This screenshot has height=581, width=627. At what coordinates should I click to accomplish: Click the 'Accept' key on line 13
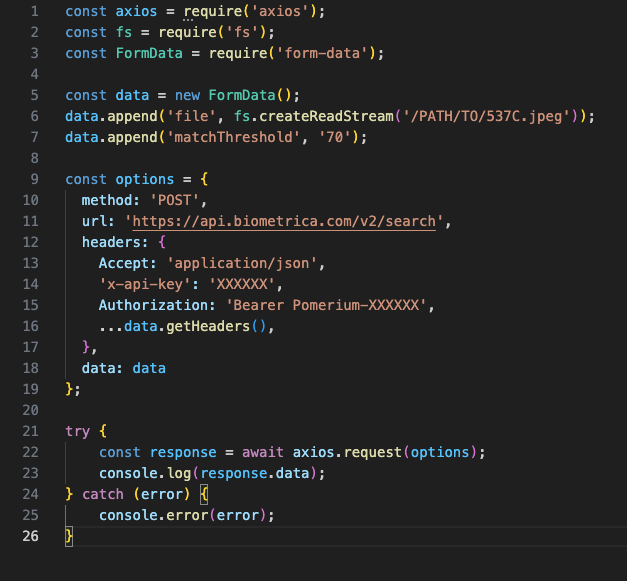coord(124,263)
